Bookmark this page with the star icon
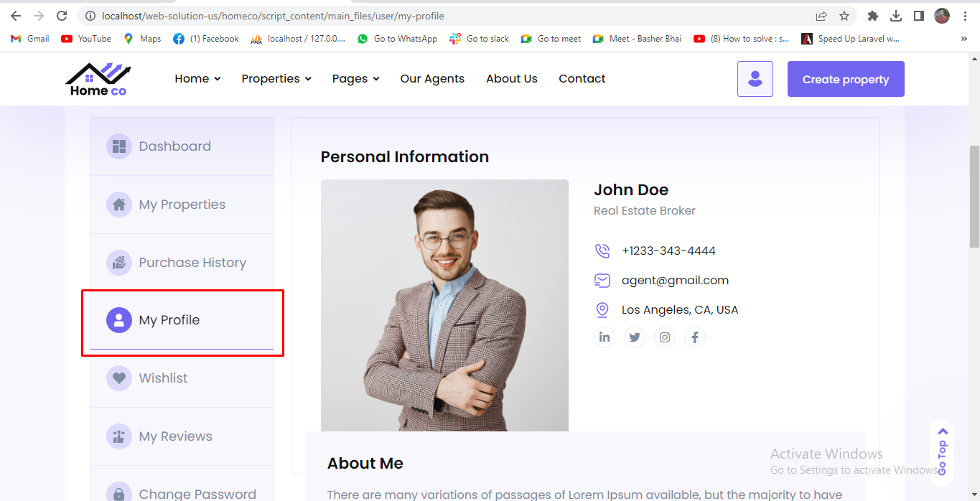This screenshot has width=980, height=501. point(844,16)
